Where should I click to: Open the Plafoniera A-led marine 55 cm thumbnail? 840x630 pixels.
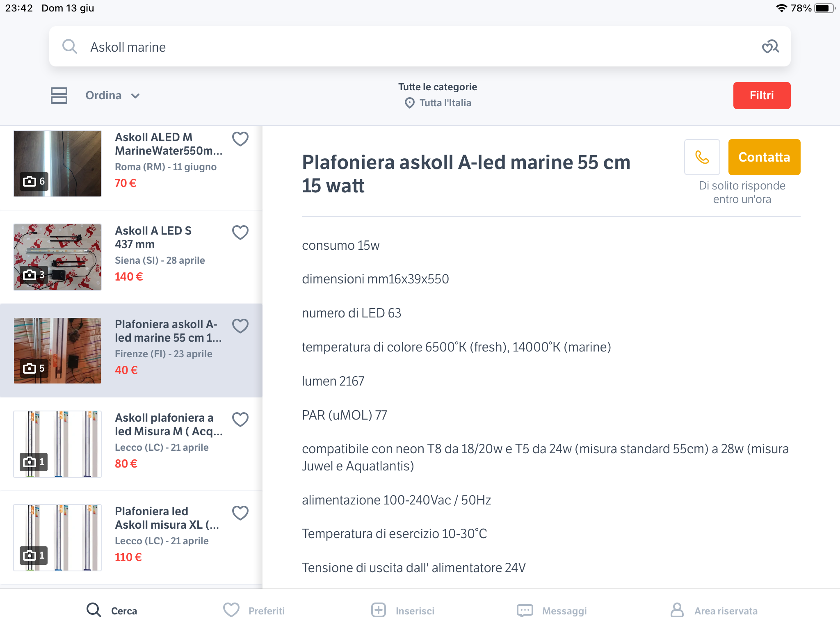57,351
